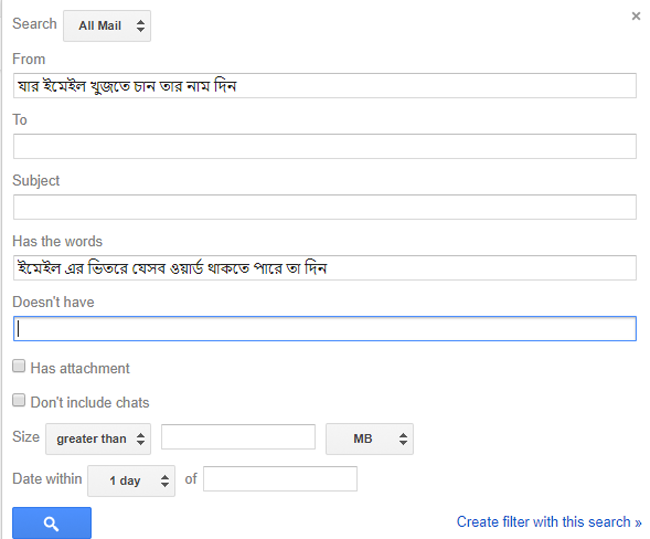Click into the To input field
Screen dimensions: 650x539
tap(325, 146)
